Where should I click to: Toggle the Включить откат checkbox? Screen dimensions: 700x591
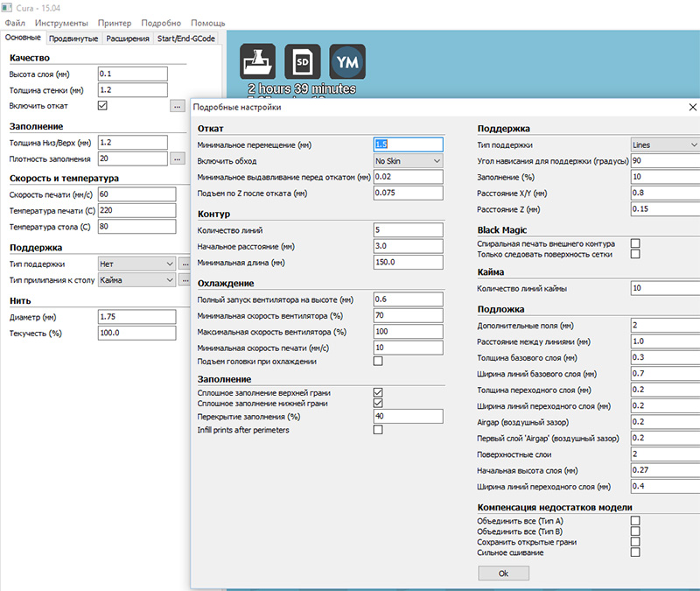[x=102, y=106]
